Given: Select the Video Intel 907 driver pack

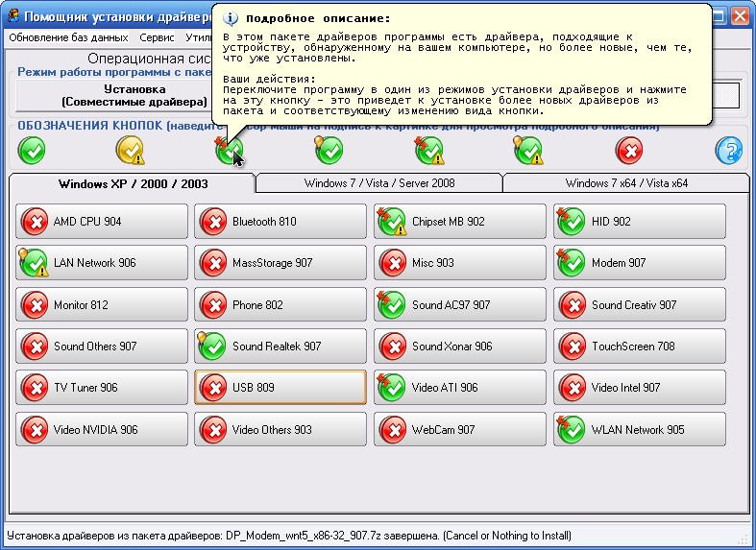Looking at the screenshot, I should 640,388.
